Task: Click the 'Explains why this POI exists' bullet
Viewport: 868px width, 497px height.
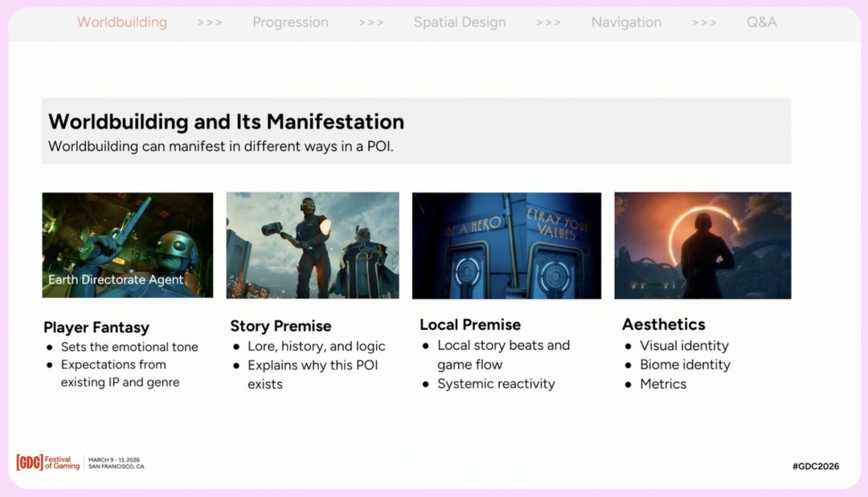Action: pyautogui.click(x=312, y=374)
